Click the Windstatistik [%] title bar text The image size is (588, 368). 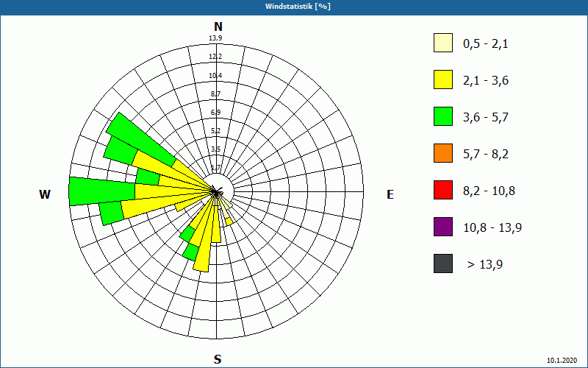click(298, 7)
